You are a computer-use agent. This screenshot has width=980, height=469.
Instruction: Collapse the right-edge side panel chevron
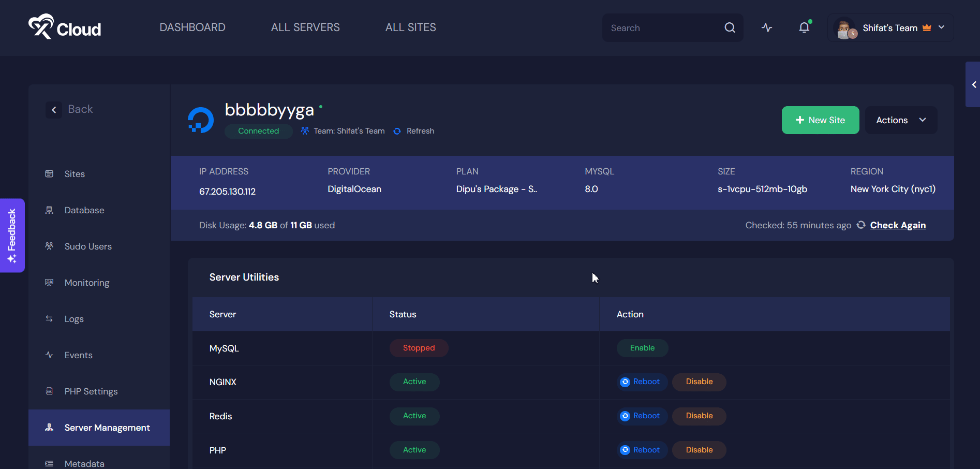tap(974, 84)
